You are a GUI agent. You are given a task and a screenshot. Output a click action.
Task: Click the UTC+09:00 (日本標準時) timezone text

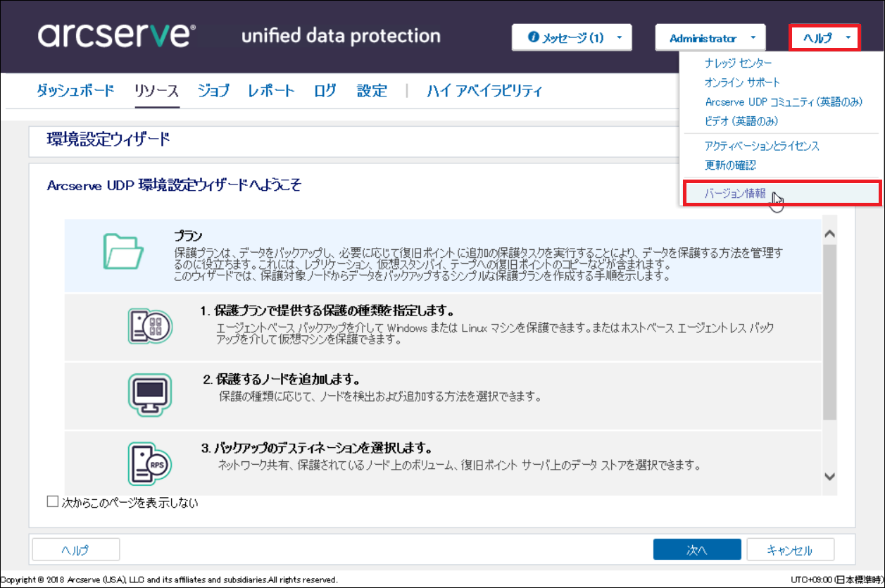(x=835, y=580)
